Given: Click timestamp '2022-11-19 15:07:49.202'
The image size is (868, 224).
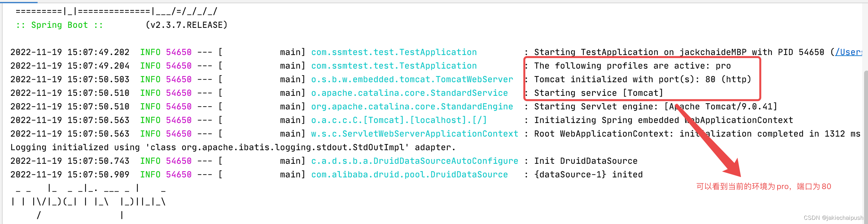Looking at the screenshot, I should (70, 52).
